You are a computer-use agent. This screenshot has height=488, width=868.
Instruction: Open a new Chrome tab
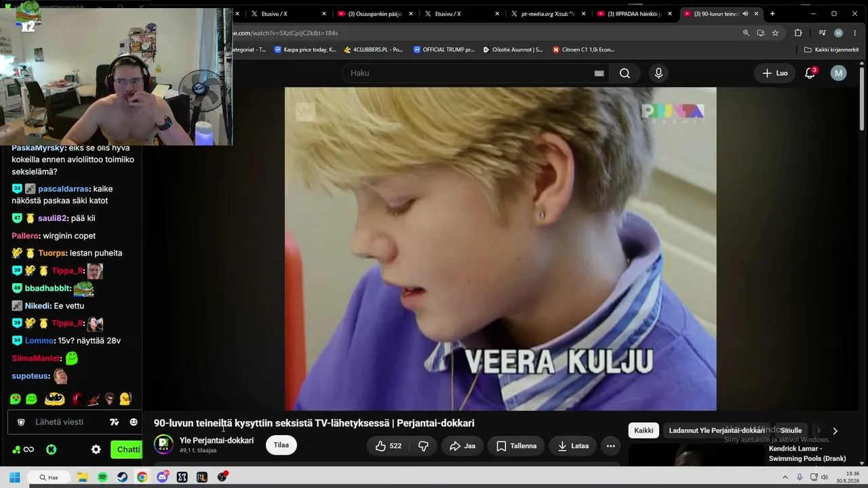[x=772, y=14]
